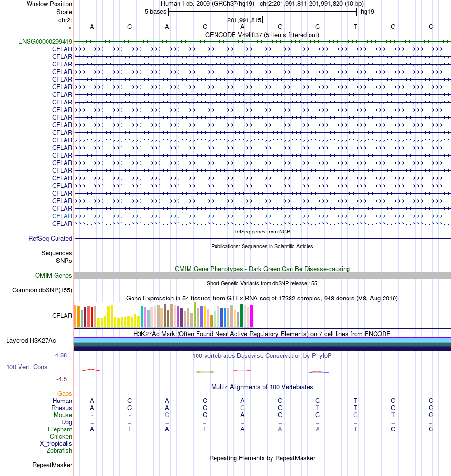The image size is (451, 476).
Task: Select the Rhesus species row label
Action: pyautogui.click(x=61, y=408)
